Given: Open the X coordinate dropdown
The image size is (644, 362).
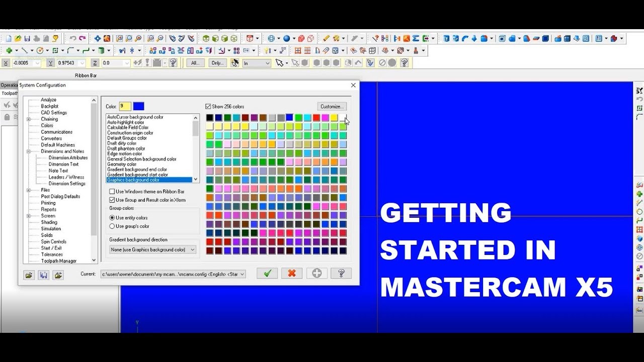Looking at the screenshot, I should (38, 63).
